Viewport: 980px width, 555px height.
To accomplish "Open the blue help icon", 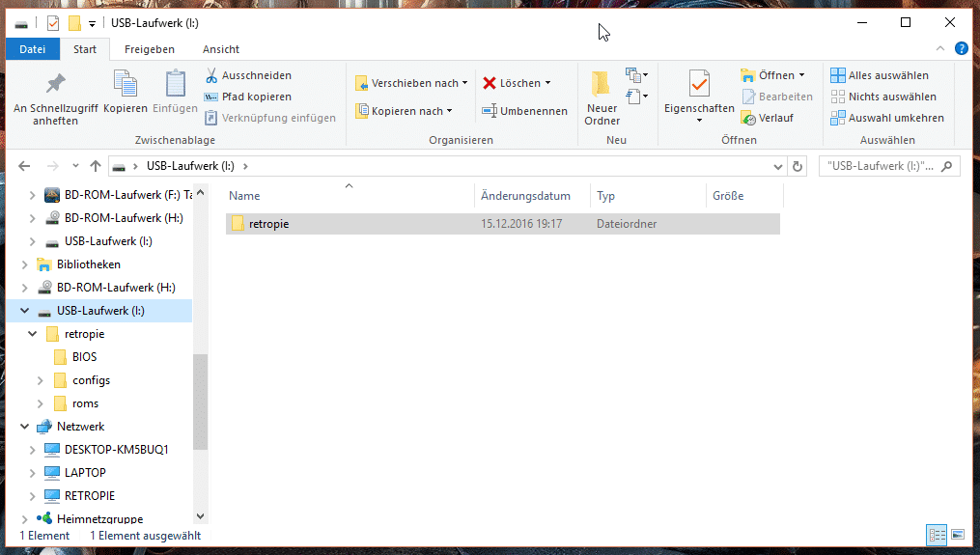I will pyautogui.click(x=962, y=49).
